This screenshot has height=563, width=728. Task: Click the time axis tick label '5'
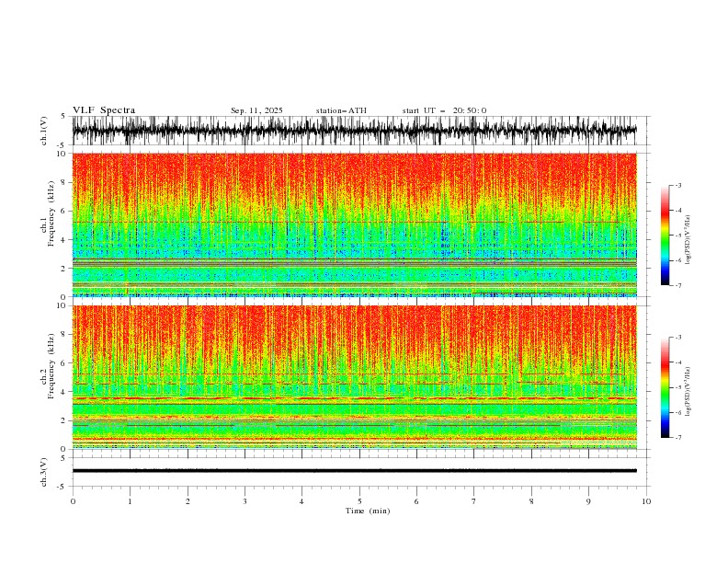pyautogui.click(x=359, y=501)
